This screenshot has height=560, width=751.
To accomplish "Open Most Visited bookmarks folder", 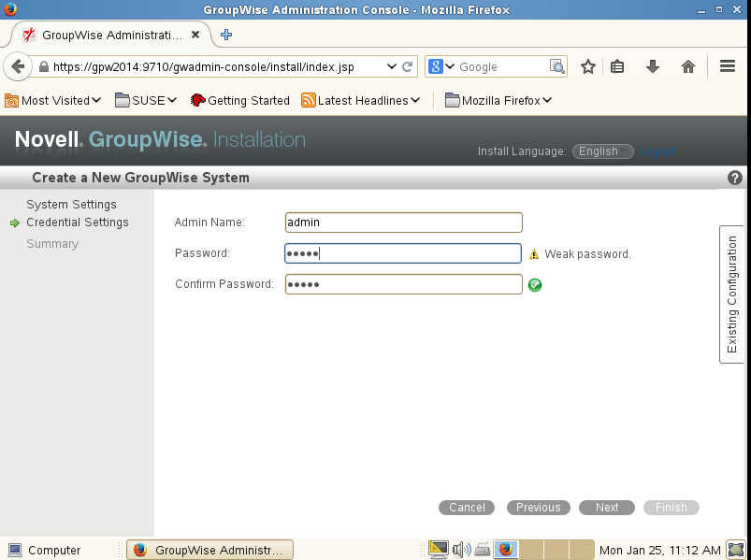I will tap(52, 101).
